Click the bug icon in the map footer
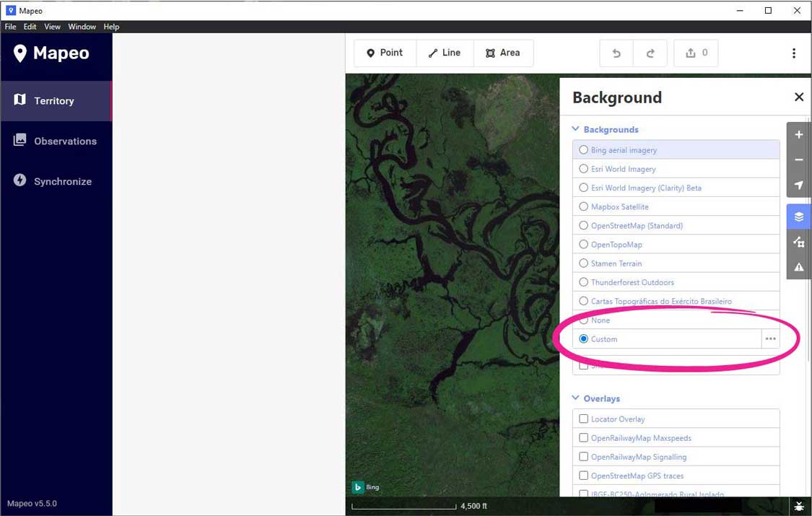Screen dimensions: 812x516 (800, 506)
